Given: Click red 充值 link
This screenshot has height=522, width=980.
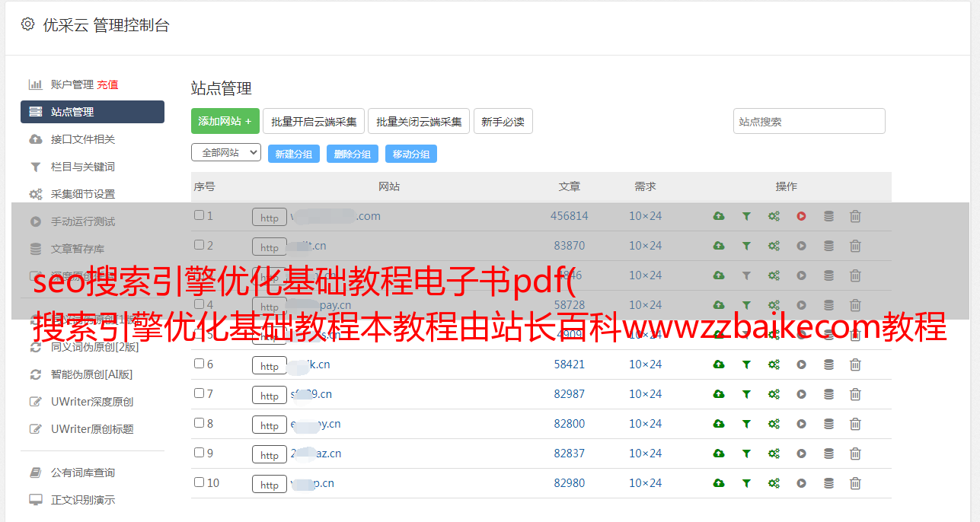Looking at the screenshot, I should [x=107, y=84].
